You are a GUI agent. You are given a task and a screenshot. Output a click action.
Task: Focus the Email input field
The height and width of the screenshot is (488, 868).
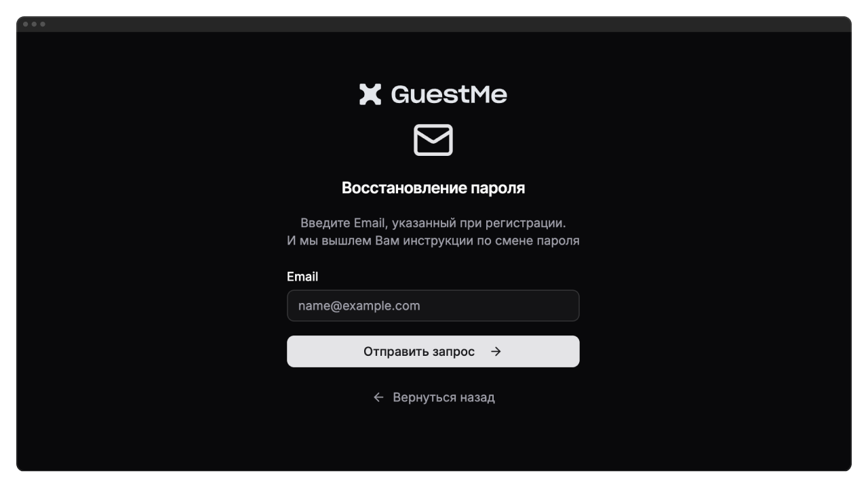[433, 306]
